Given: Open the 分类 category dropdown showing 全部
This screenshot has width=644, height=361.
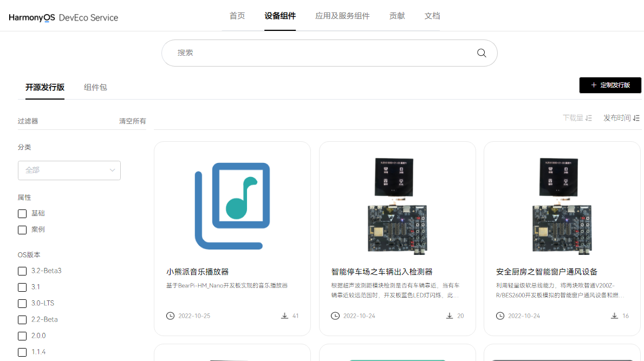Looking at the screenshot, I should (69, 170).
